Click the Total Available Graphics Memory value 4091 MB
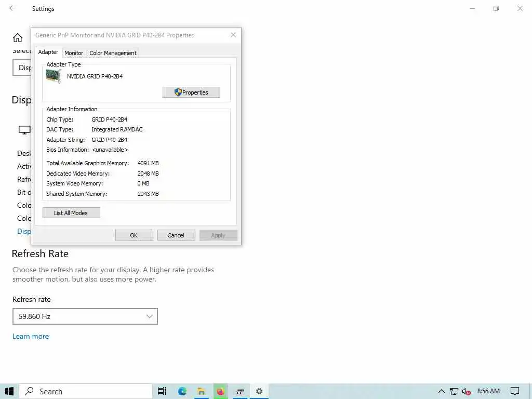The image size is (532, 399). (x=148, y=163)
